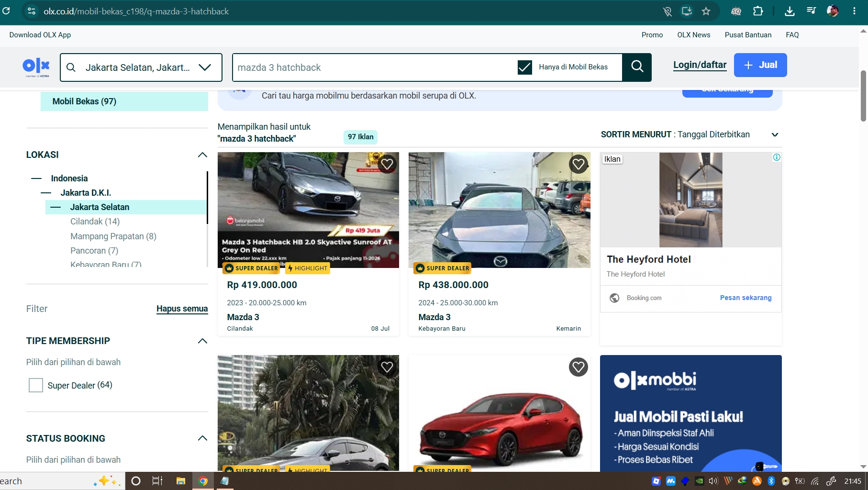
Task: Favorite the silver Mazda listing with heart icon
Action: [387, 367]
